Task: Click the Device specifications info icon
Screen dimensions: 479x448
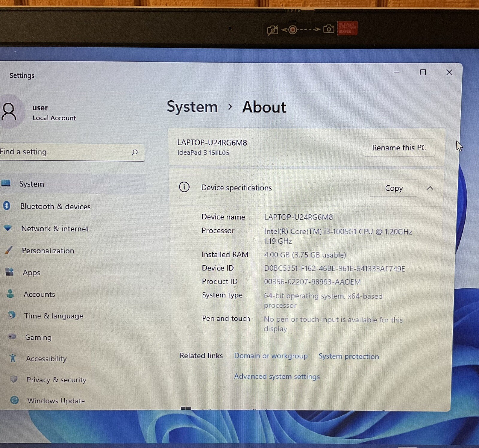Action: pos(184,187)
